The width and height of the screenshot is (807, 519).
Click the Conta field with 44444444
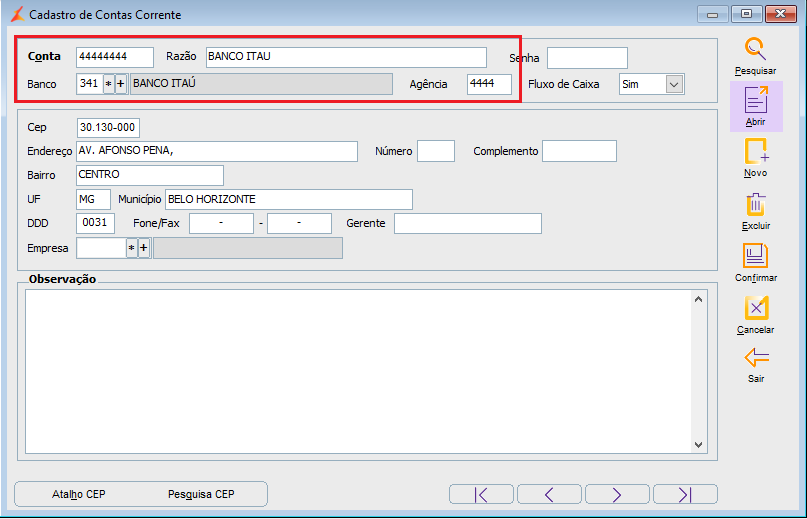[115, 57]
